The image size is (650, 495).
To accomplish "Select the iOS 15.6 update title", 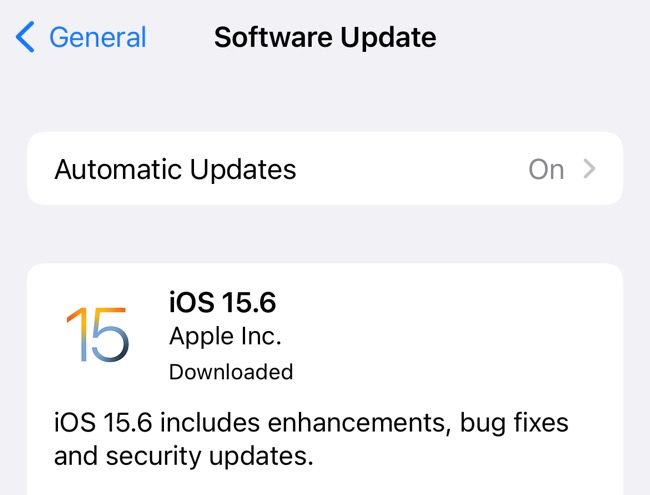I will (x=222, y=302).
